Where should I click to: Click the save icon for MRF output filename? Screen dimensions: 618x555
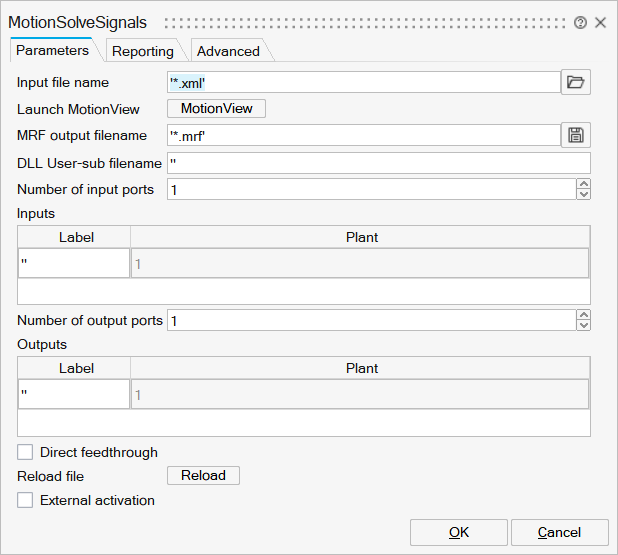click(x=575, y=136)
